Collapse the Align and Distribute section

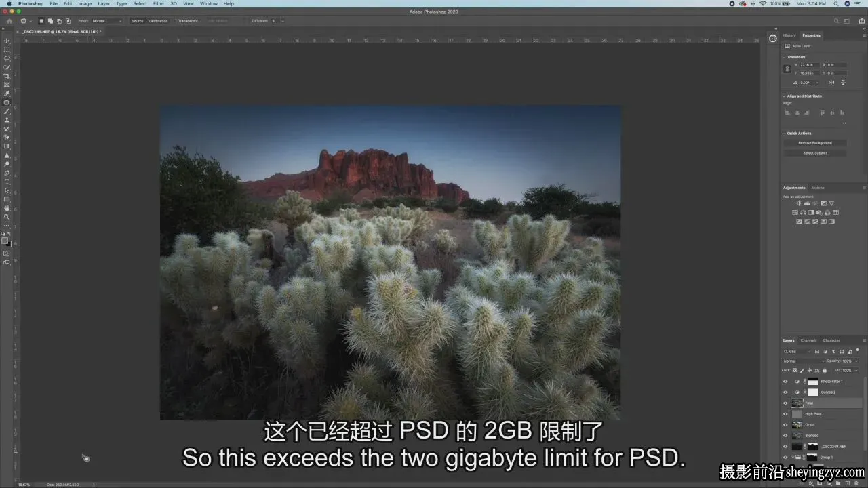pyautogui.click(x=784, y=96)
